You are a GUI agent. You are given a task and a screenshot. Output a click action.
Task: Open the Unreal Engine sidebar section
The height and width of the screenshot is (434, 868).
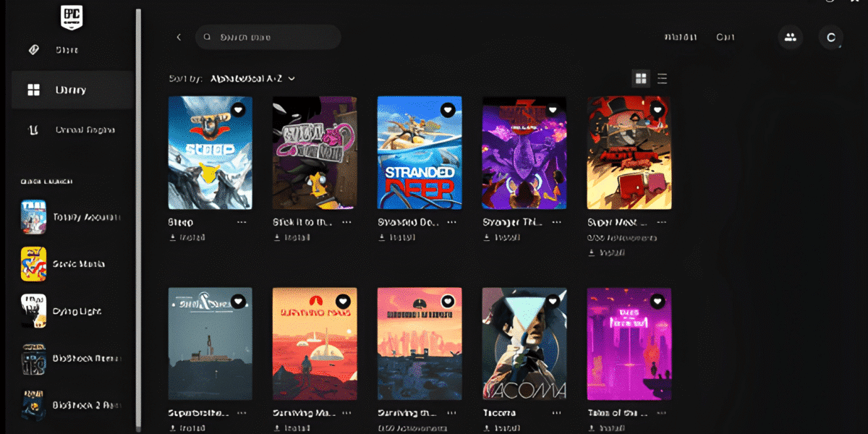pos(72,130)
